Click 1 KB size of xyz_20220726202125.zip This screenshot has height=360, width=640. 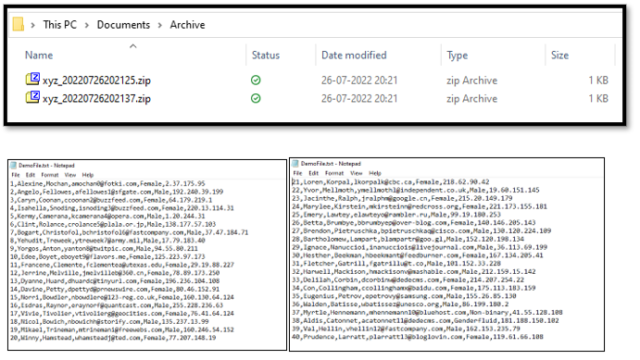pyautogui.click(x=598, y=80)
